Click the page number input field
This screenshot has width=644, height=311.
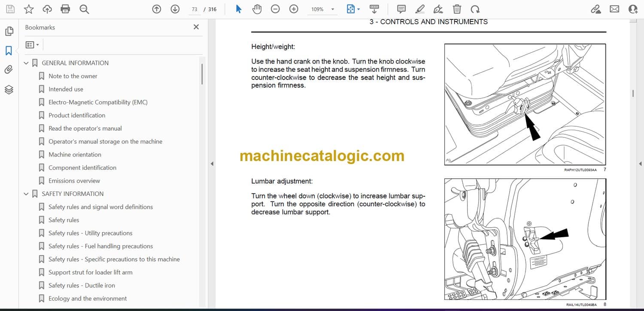pyautogui.click(x=194, y=9)
